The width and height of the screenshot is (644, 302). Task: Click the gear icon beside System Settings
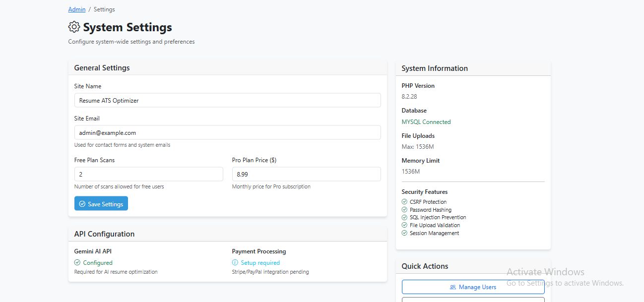74,27
